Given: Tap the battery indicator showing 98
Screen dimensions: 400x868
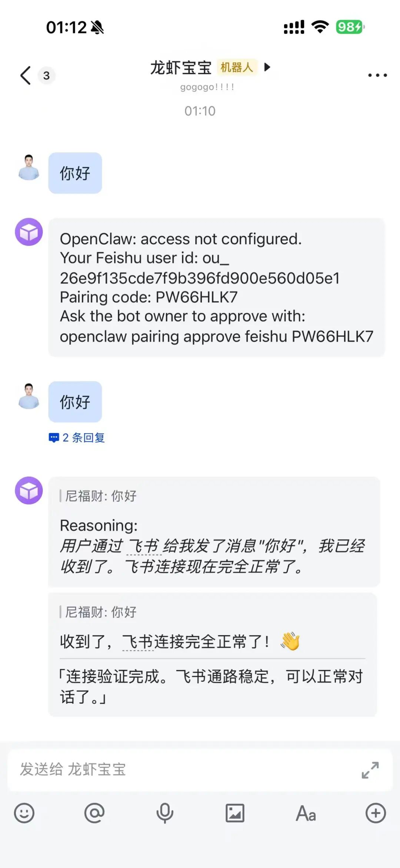Looking at the screenshot, I should 349,27.
